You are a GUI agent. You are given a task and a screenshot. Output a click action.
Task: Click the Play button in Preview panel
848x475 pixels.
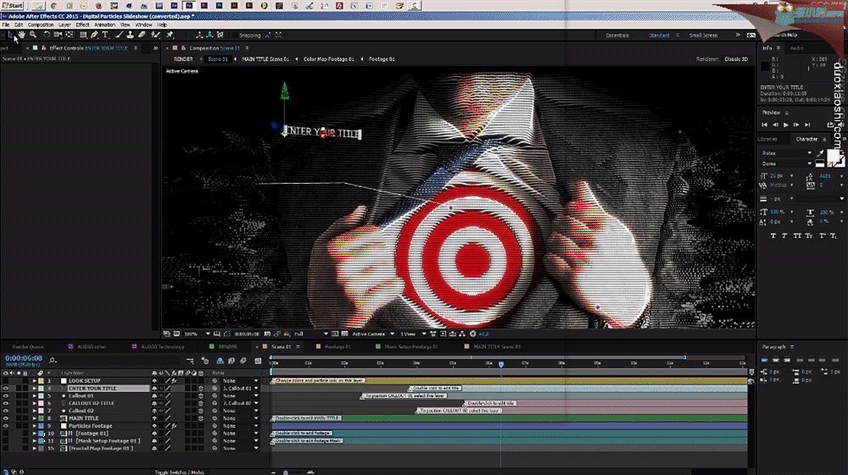[786, 125]
